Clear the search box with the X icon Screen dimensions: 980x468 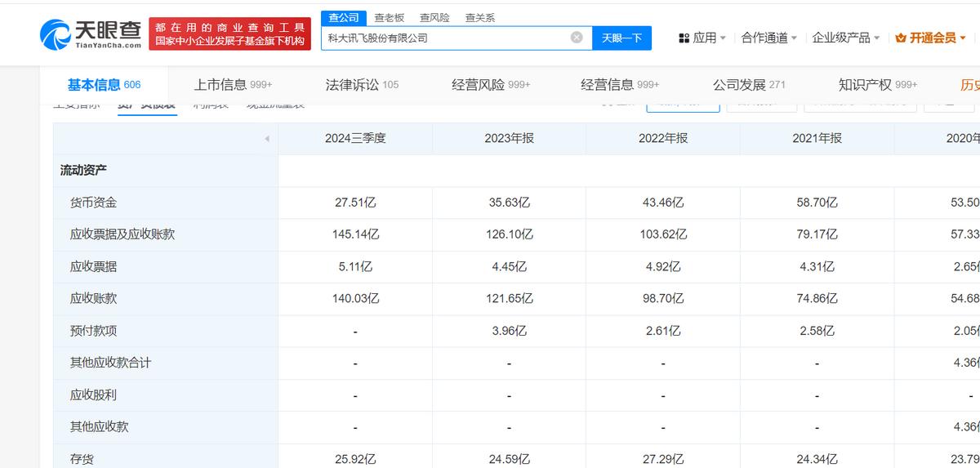coord(577,38)
